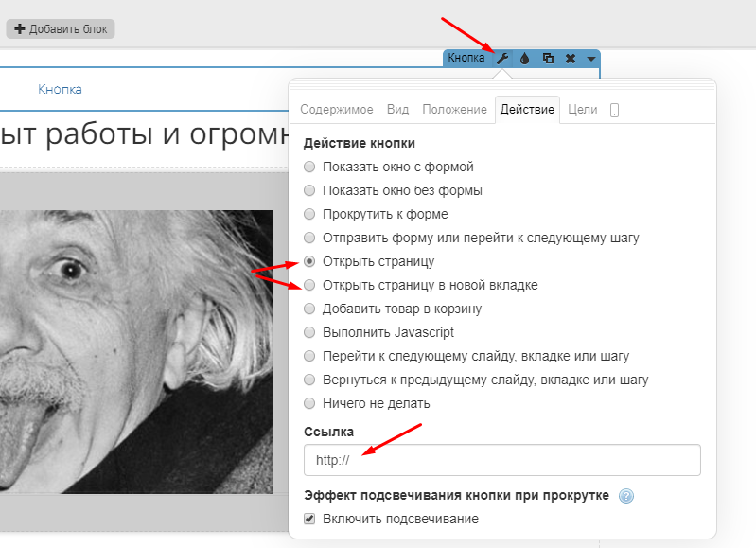Image resolution: width=756 pixels, height=548 pixels.
Task: Open the Цели tab
Action: tap(582, 109)
